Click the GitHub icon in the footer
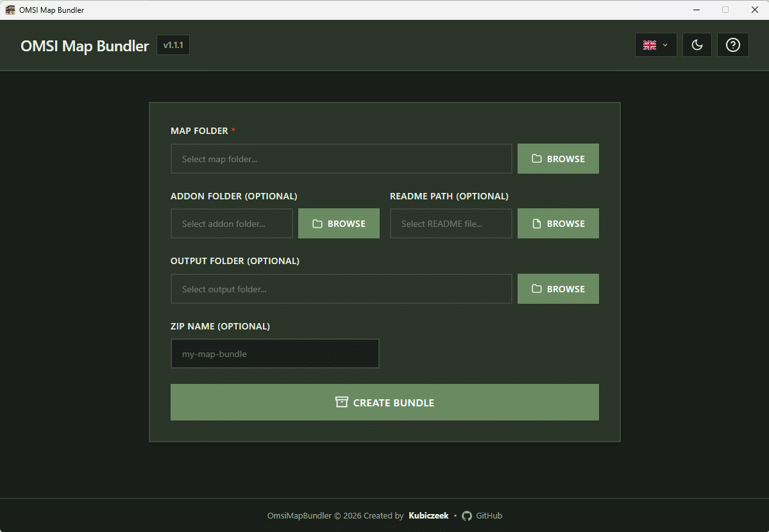Viewport: 769px width, 532px height. coord(467,516)
